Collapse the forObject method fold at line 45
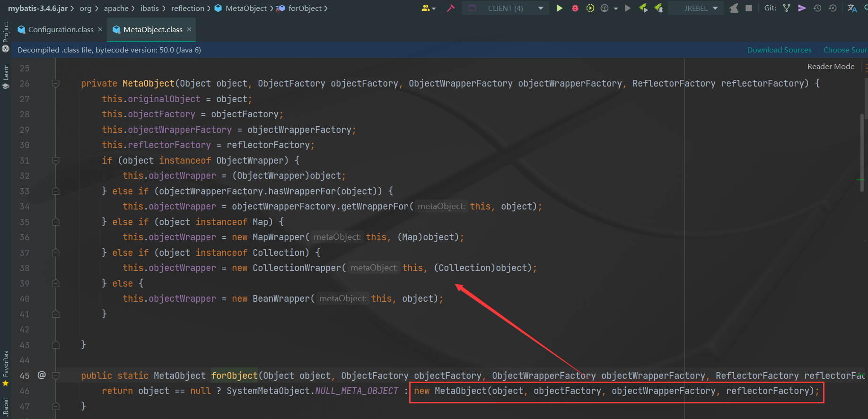The height and width of the screenshot is (419, 868). [x=55, y=375]
